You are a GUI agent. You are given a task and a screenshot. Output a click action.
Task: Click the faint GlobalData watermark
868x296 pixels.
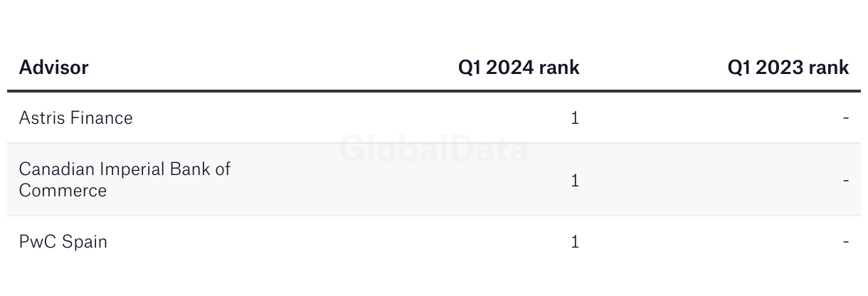pos(434,149)
